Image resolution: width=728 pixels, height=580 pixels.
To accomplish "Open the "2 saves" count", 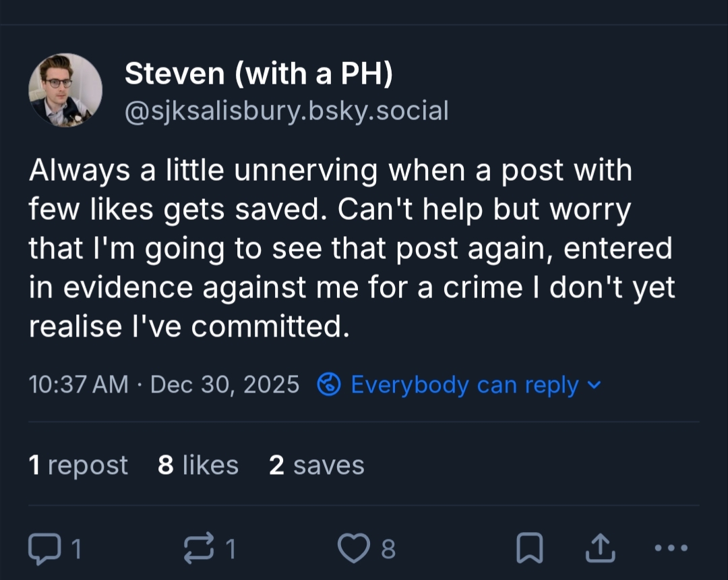I will (317, 465).
